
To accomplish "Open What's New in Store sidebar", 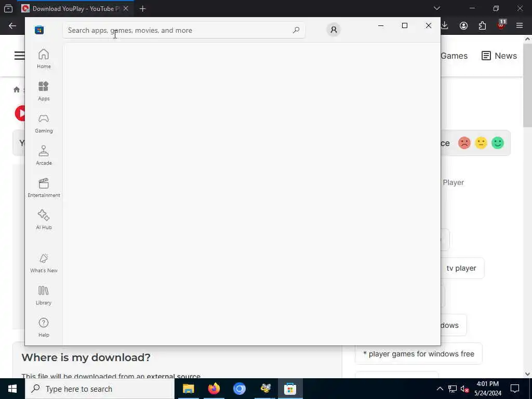I will (x=44, y=263).
